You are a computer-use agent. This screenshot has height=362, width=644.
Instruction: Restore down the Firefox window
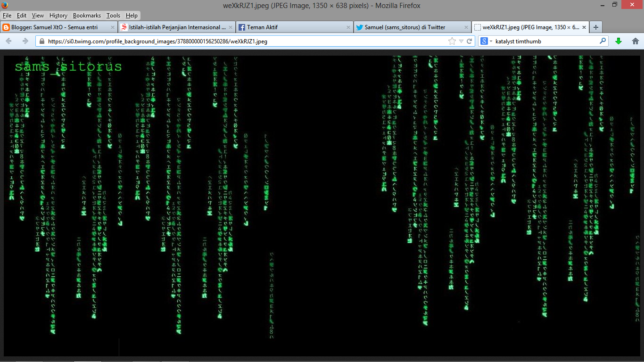(615, 4)
